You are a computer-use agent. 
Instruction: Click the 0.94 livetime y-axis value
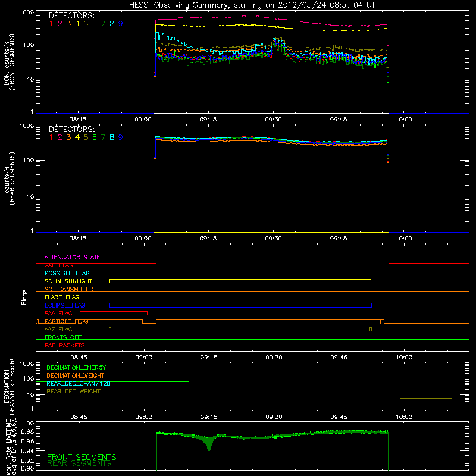27,451
